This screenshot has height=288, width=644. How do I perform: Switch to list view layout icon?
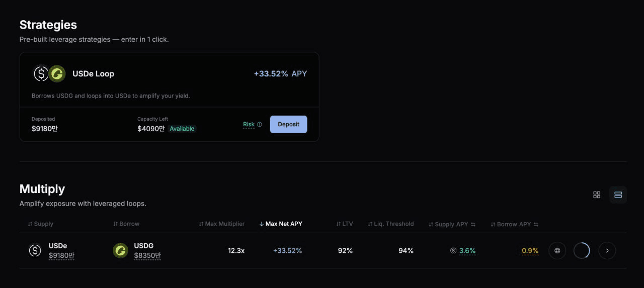pos(618,195)
